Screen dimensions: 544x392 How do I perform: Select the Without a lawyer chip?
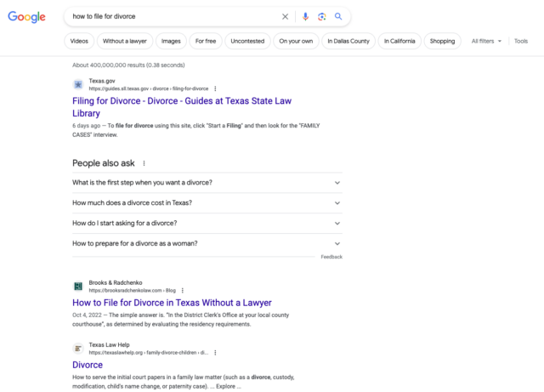125,41
